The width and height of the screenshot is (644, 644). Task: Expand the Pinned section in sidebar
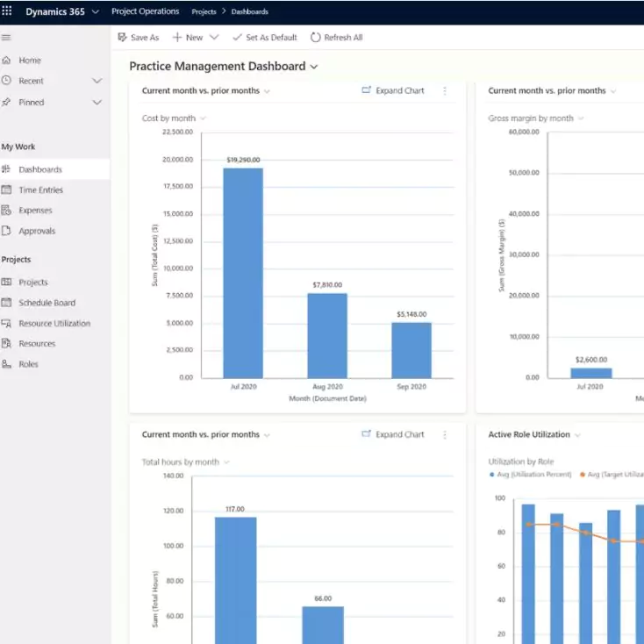tap(97, 103)
